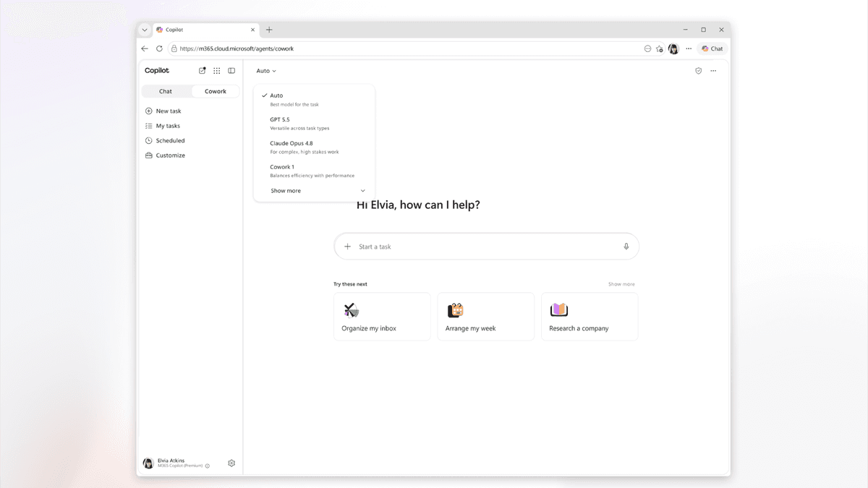Switch to the Chat tab
Viewport: 868px width, 488px height.
coord(166,91)
